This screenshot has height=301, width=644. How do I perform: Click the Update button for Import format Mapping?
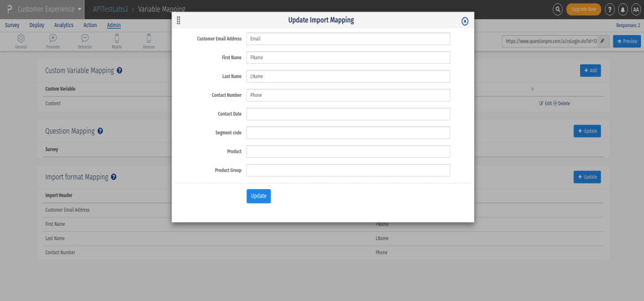click(x=587, y=177)
